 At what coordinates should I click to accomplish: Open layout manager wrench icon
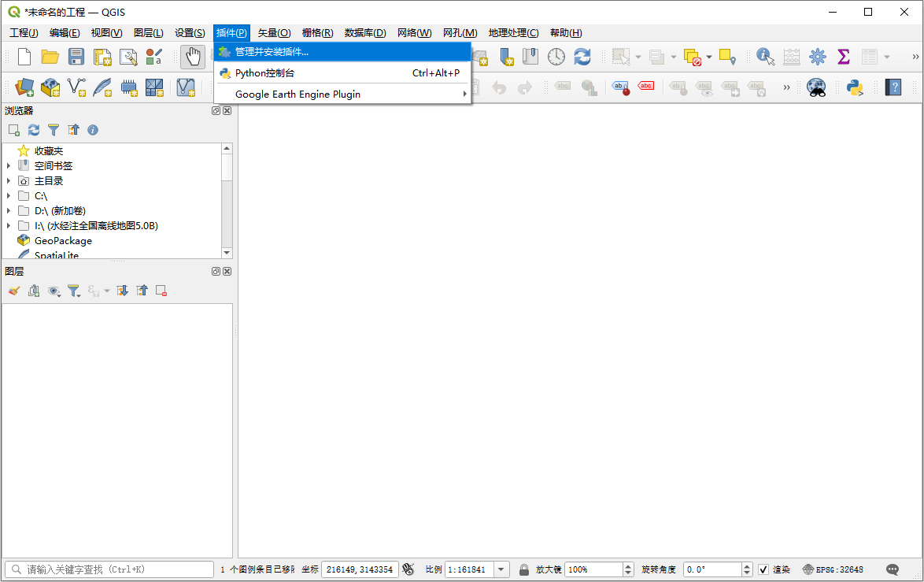click(x=128, y=57)
